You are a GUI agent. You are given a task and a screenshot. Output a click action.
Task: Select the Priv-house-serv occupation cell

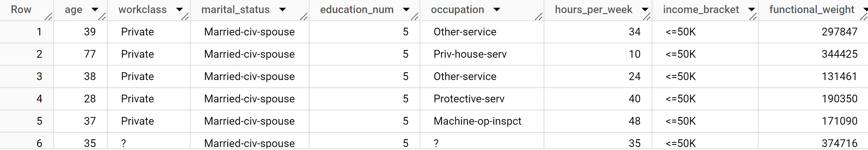pyautogui.click(x=470, y=54)
